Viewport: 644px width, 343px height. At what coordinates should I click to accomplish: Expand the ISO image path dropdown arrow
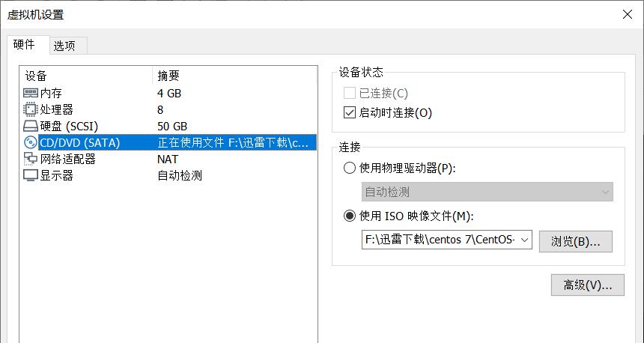point(524,240)
